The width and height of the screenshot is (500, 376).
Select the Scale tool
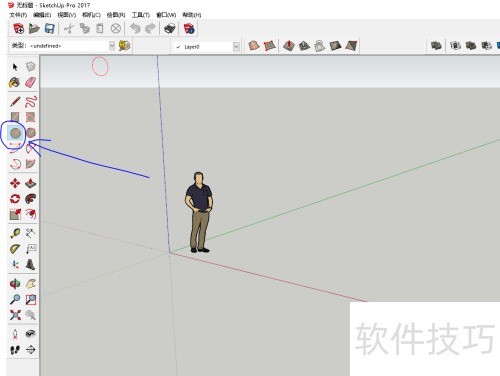[15, 214]
